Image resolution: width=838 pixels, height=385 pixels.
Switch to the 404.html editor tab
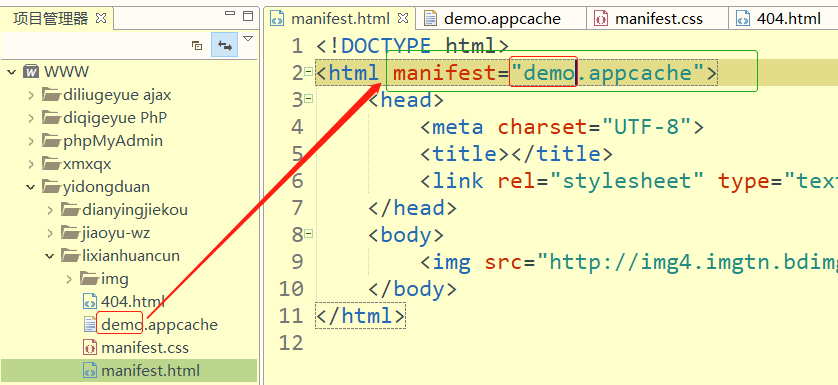789,19
